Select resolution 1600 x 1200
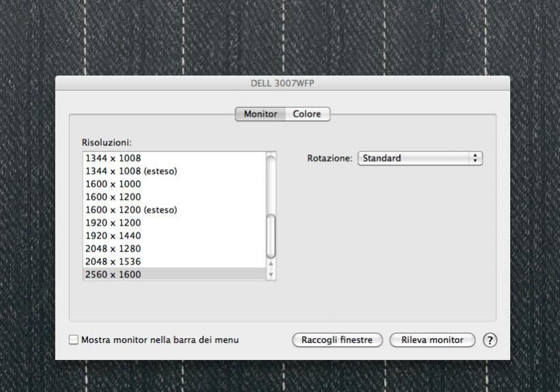The height and width of the screenshot is (392, 560). pyautogui.click(x=175, y=197)
